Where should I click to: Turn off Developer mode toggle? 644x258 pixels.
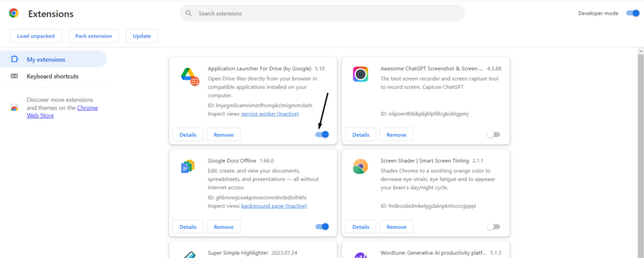click(x=632, y=13)
